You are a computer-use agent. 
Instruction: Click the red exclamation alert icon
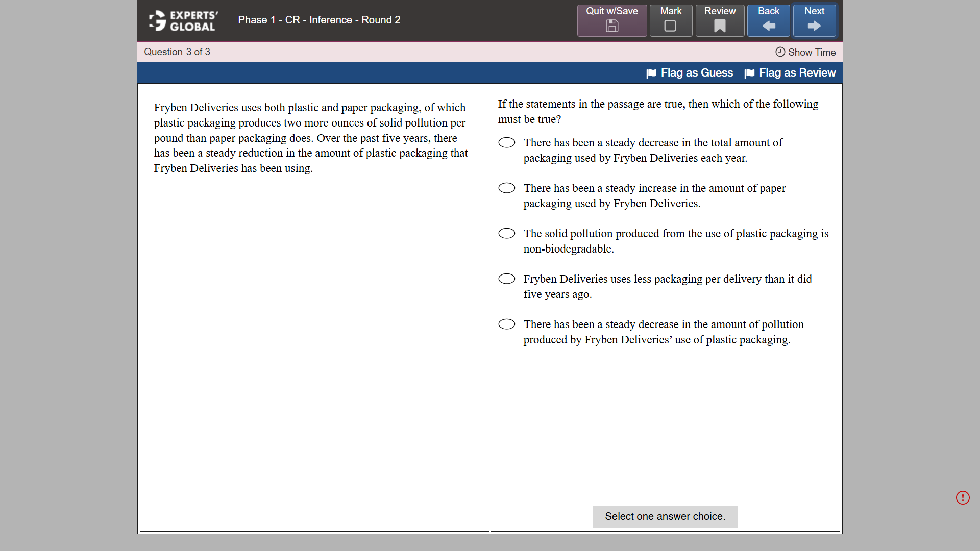pos(963,497)
